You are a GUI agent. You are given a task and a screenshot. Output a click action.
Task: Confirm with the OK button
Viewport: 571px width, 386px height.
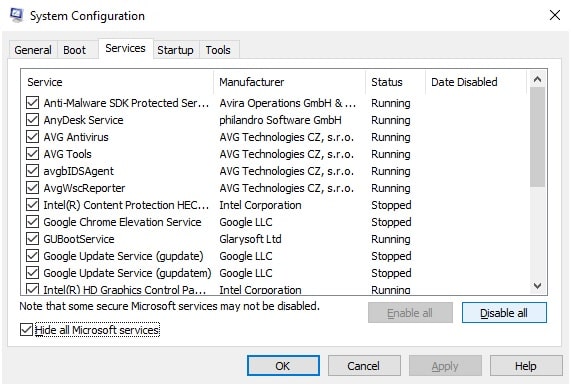pyautogui.click(x=283, y=366)
